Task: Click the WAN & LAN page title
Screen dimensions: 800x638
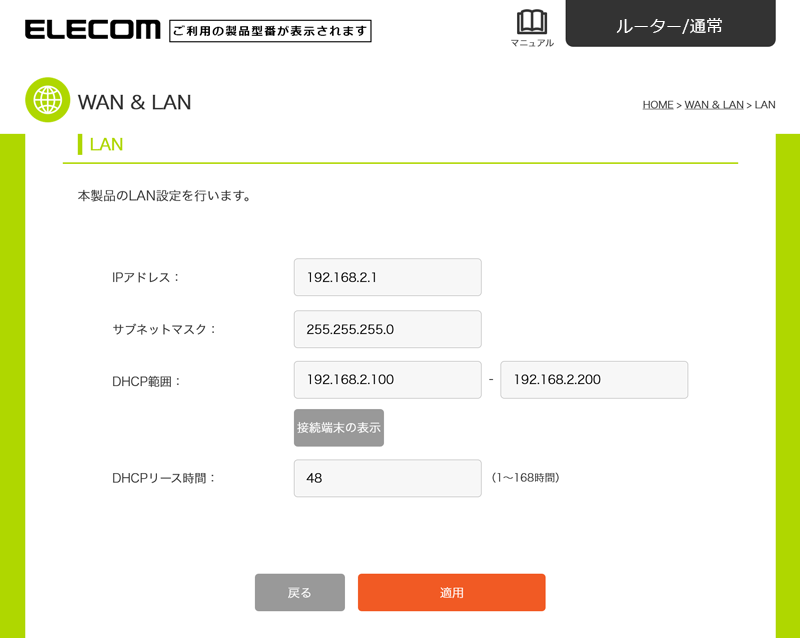Action: coord(134,102)
